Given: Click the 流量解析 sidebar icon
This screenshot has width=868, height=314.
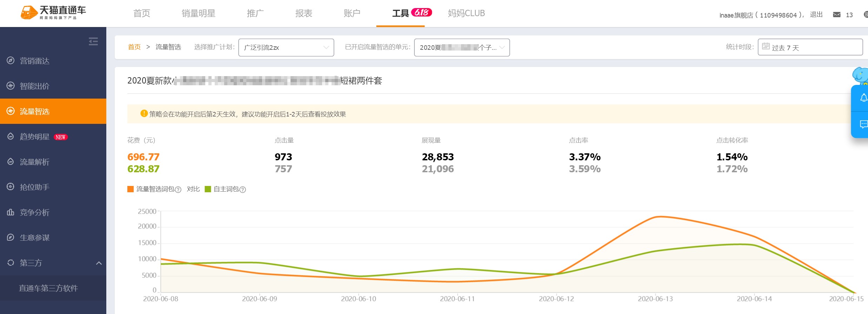Looking at the screenshot, I should (x=11, y=161).
